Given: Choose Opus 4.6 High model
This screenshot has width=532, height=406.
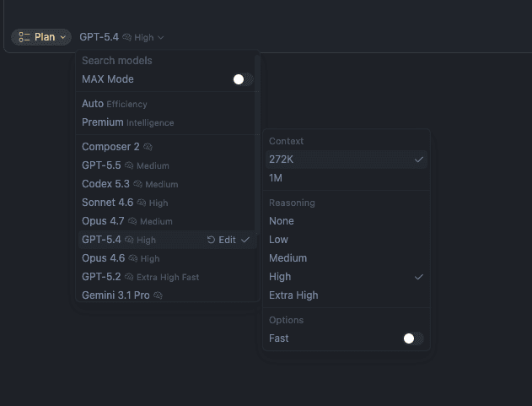Looking at the screenshot, I should coord(167,258).
